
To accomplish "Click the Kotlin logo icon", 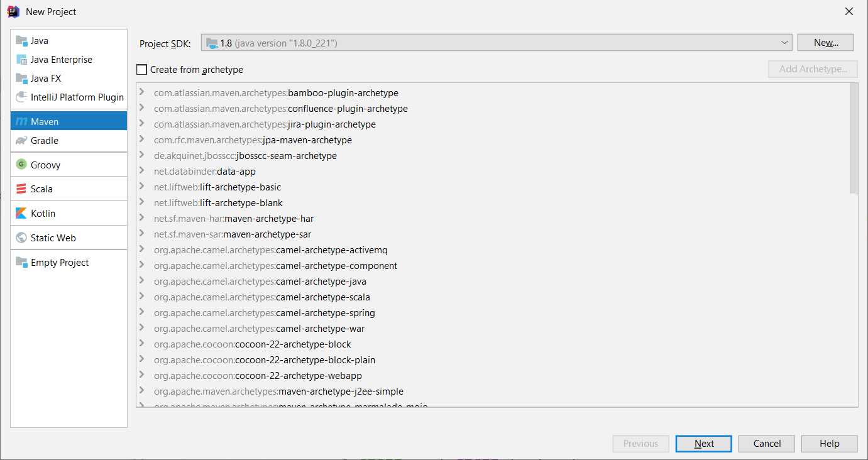I will [21, 214].
